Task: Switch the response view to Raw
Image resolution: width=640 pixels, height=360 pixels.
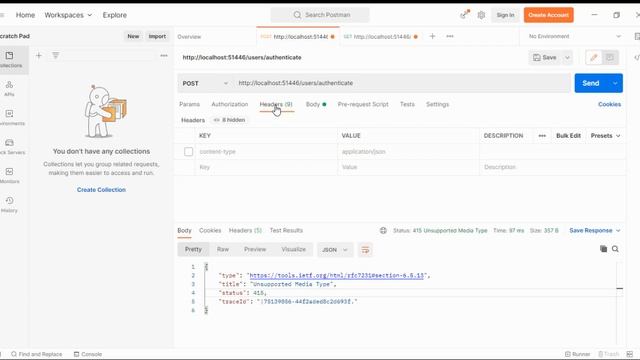Action: [x=222, y=249]
